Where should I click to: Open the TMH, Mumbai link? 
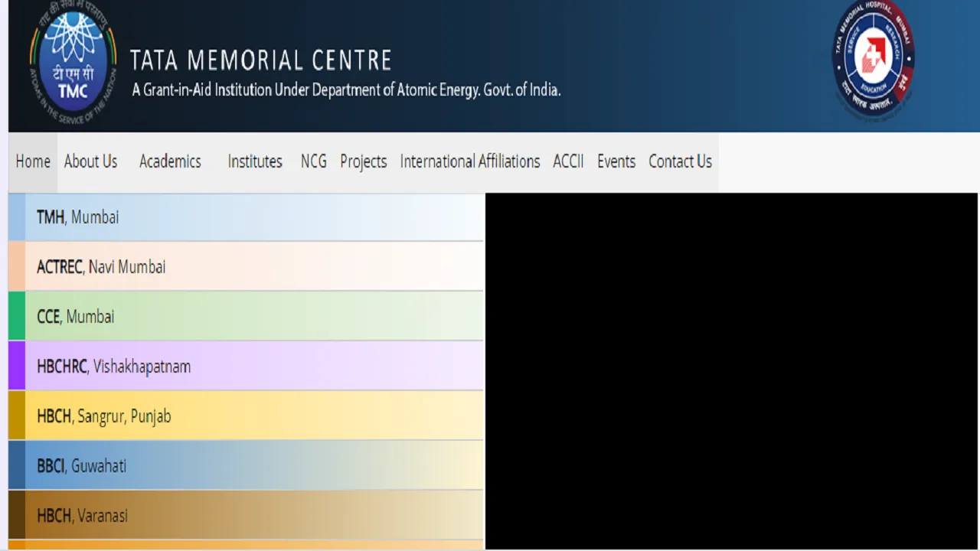[246, 217]
